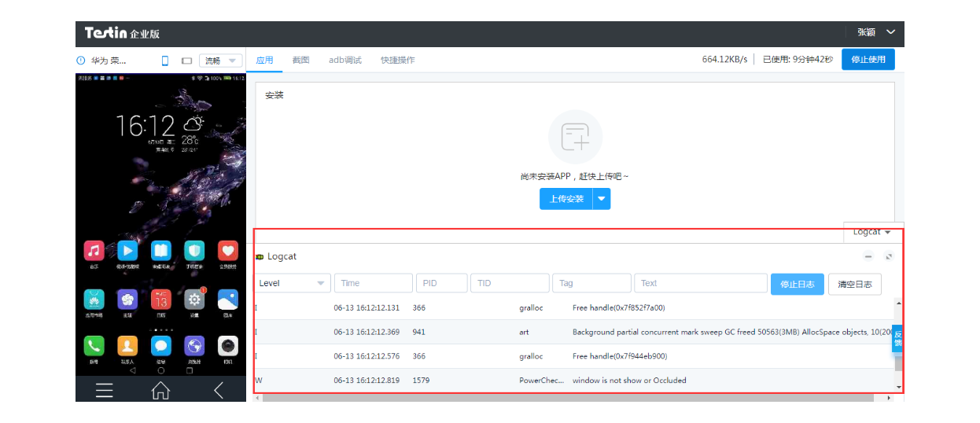Minimize the Logcat panel

868,257
